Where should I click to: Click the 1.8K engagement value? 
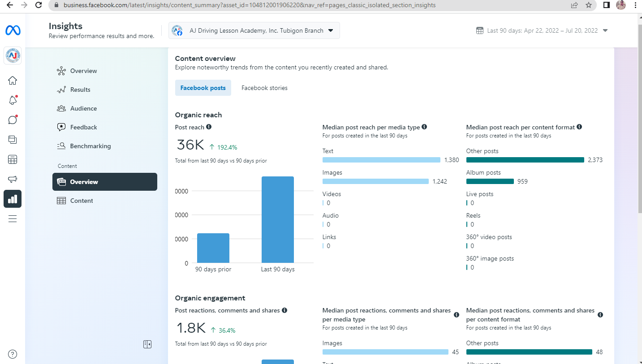click(x=190, y=328)
